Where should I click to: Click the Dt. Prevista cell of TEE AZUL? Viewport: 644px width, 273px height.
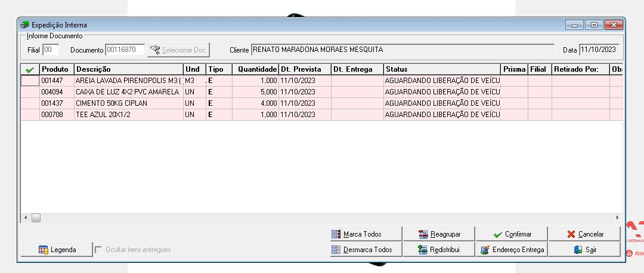point(305,115)
